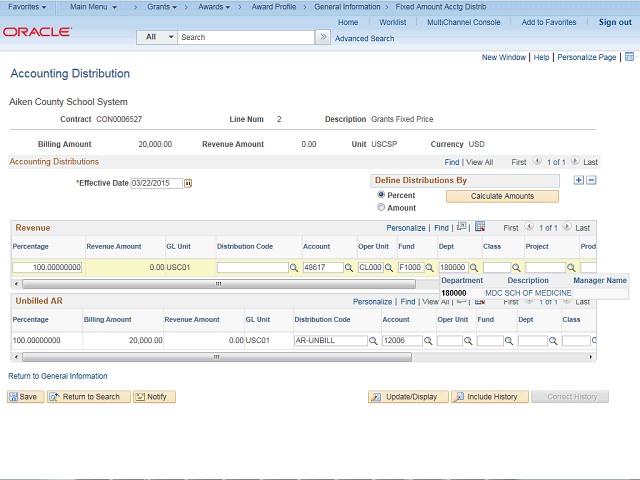Viewport: 640px width, 480px height.
Task: Click Find in Unbilled AR grid
Action: pos(408,302)
